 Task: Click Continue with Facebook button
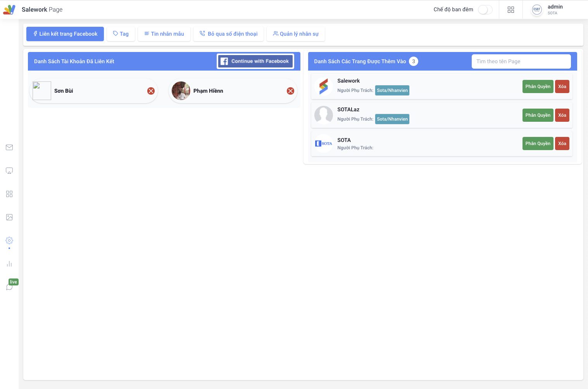click(255, 61)
